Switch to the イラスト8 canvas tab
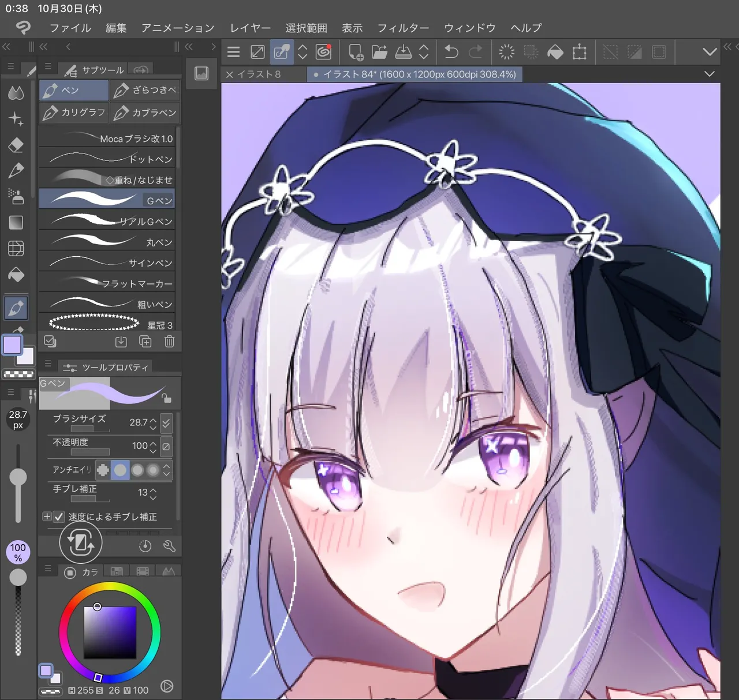Screen dimensions: 739x700 coord(259,74)
